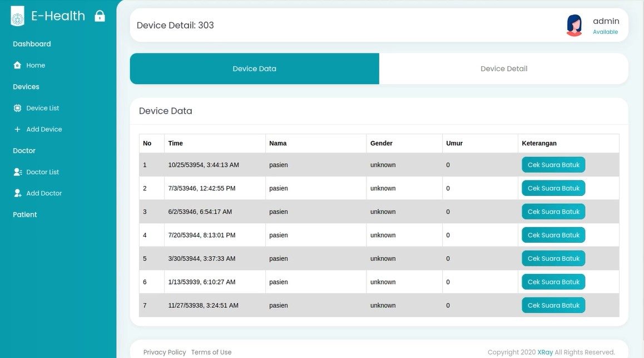Click the Available status under admin
Screen dimensions: 644x358
[606, 32]
